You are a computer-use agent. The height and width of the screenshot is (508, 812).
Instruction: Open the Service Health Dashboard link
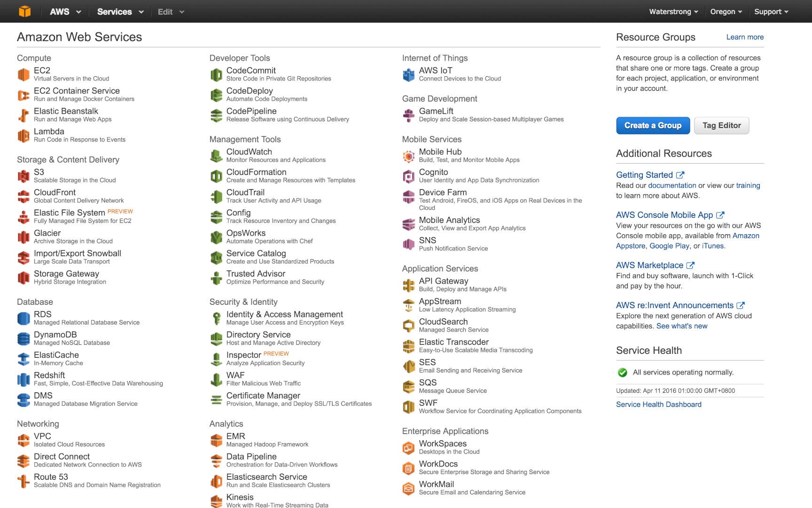(x=659, y=405)
